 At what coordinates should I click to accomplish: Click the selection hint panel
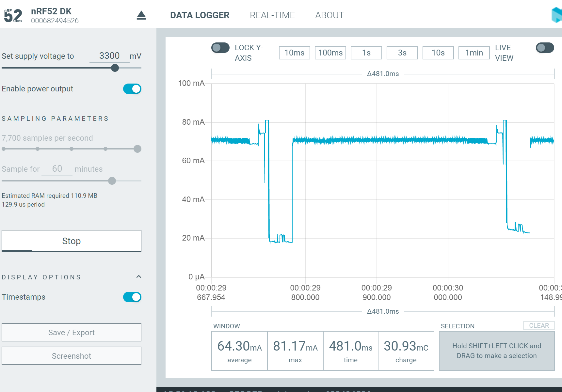coord(497,351)
